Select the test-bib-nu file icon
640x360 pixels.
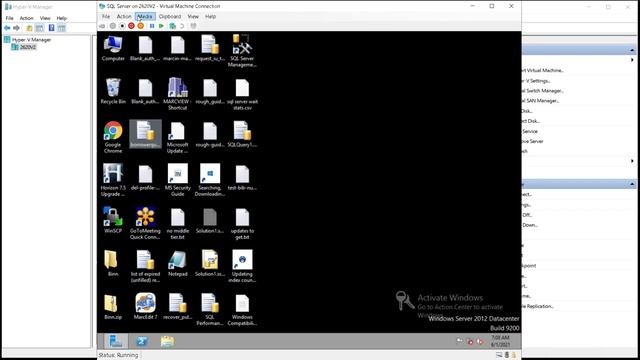tap(242, 177)
